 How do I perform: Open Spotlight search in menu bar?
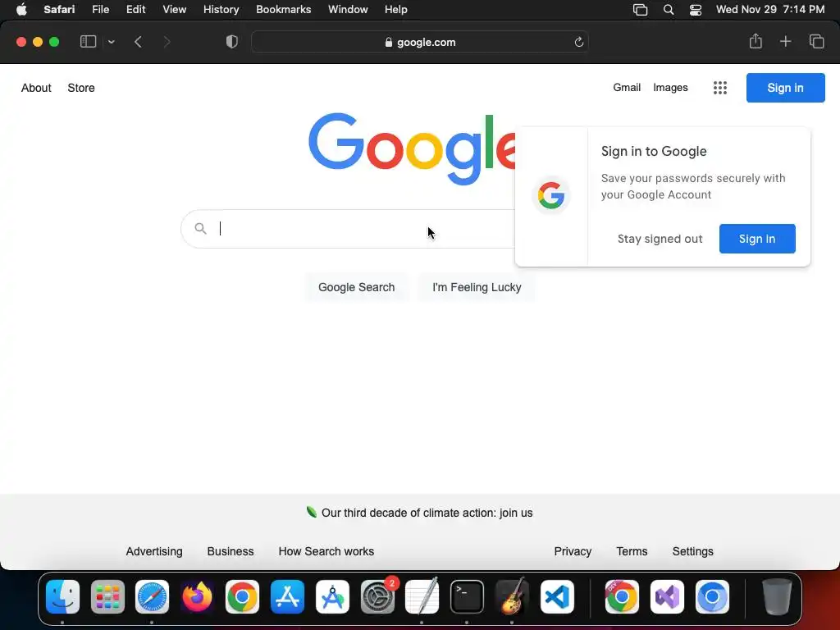tap(668, 10)
